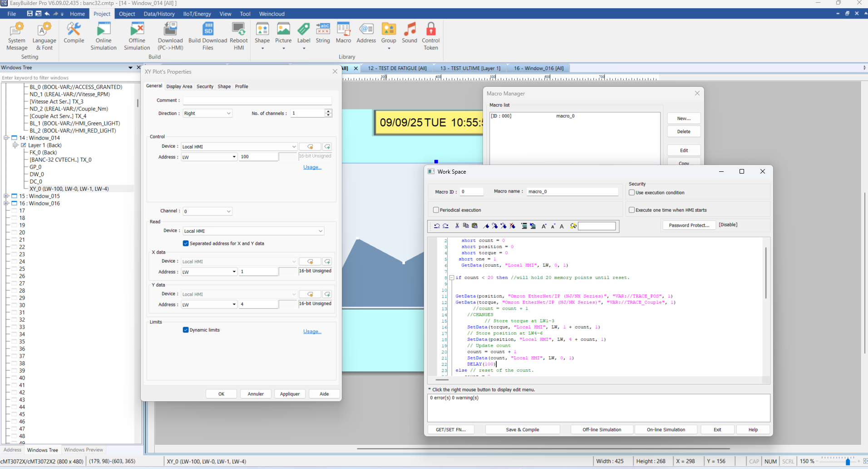Screen dimensions: 868x469
Task: Click the Appliquer button
Action: pos(290,394)
